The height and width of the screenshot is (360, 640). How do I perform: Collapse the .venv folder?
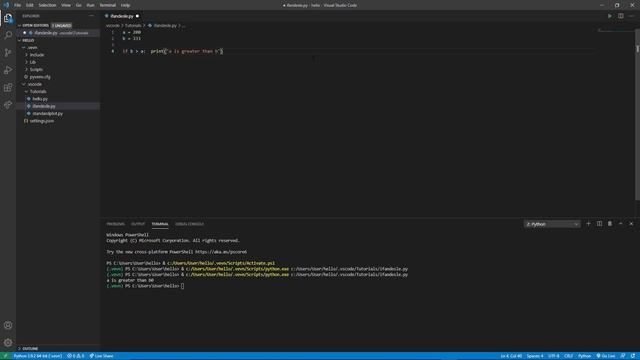point(32,47)
